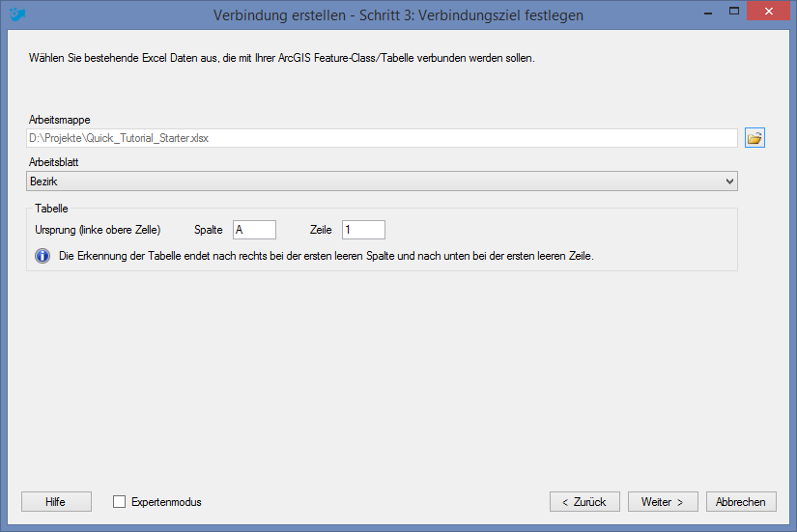Click the Arbeitsmappe label
Screen dimensions: 797x532
[x=60, y=120]
